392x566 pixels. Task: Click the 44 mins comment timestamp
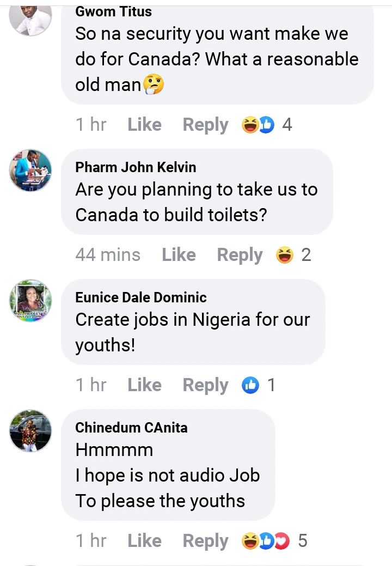[108, 255]
